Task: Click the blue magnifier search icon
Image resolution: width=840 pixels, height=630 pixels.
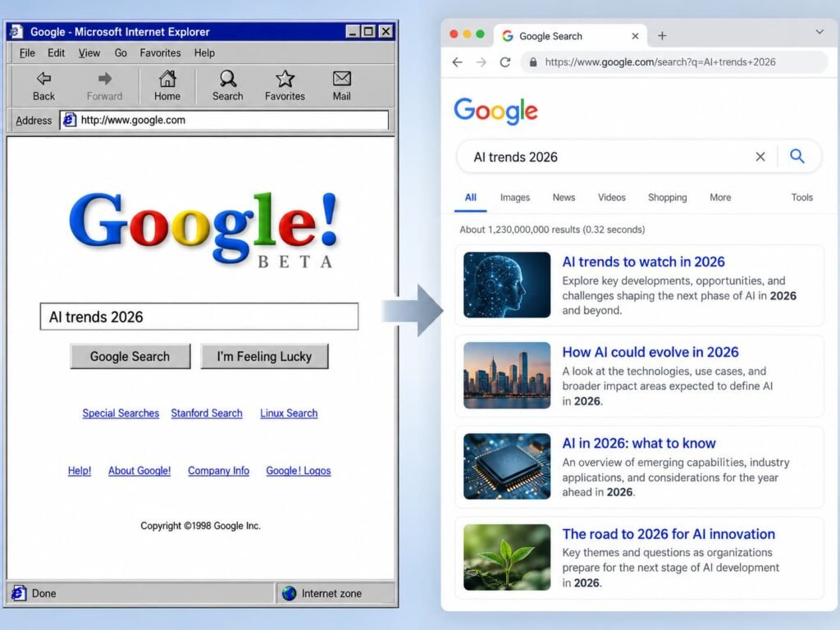Action: [797, 156]
